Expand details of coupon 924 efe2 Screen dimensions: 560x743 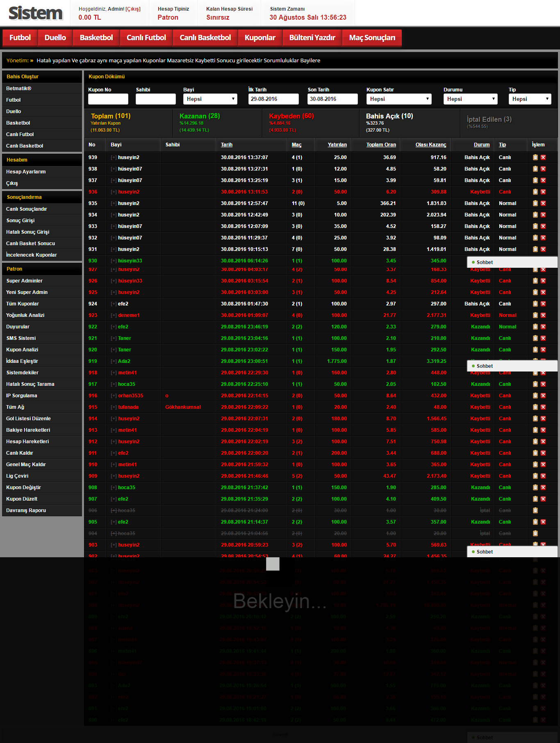(x=114, y=304)
